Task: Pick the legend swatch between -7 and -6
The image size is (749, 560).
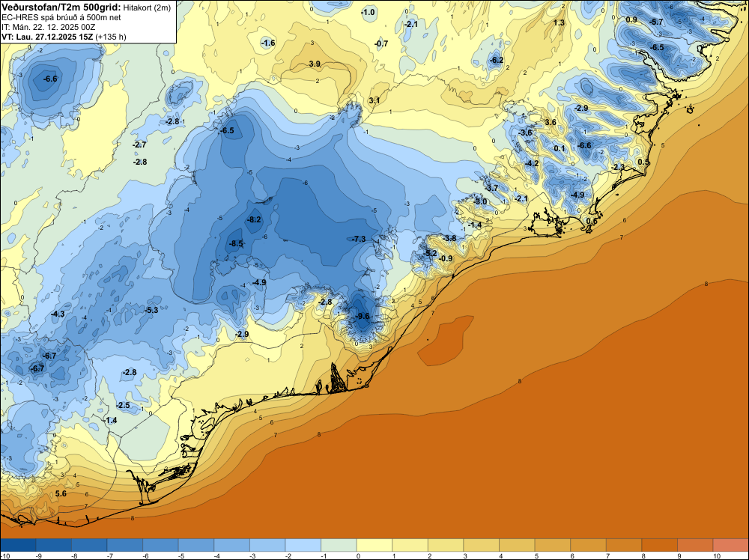Action: [x=125, y=545]
